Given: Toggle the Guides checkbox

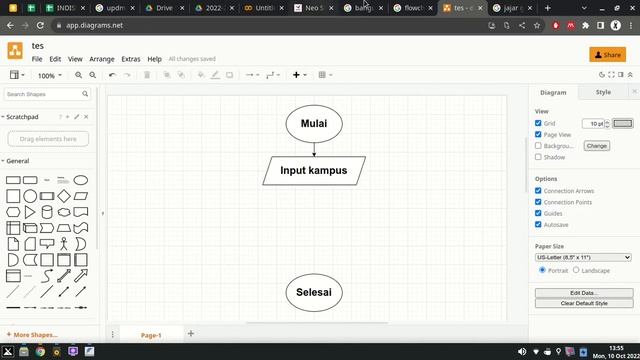Looking at the screenshot, I should pyautogui.click(x=538, y=213).
